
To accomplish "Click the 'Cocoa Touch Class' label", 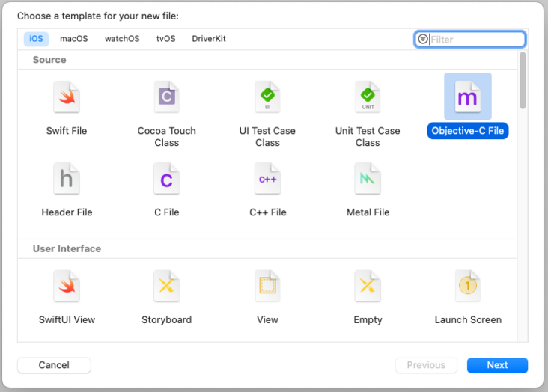I will (167, 137).
